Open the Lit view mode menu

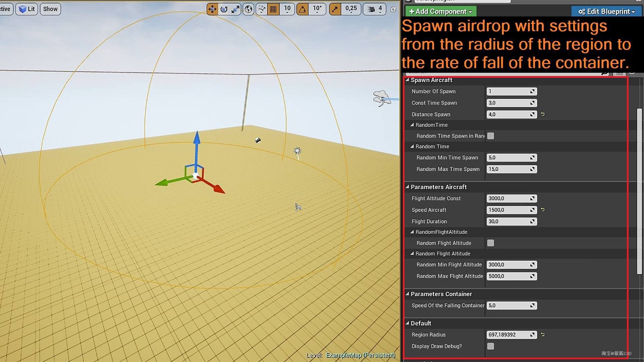point(27,9)
